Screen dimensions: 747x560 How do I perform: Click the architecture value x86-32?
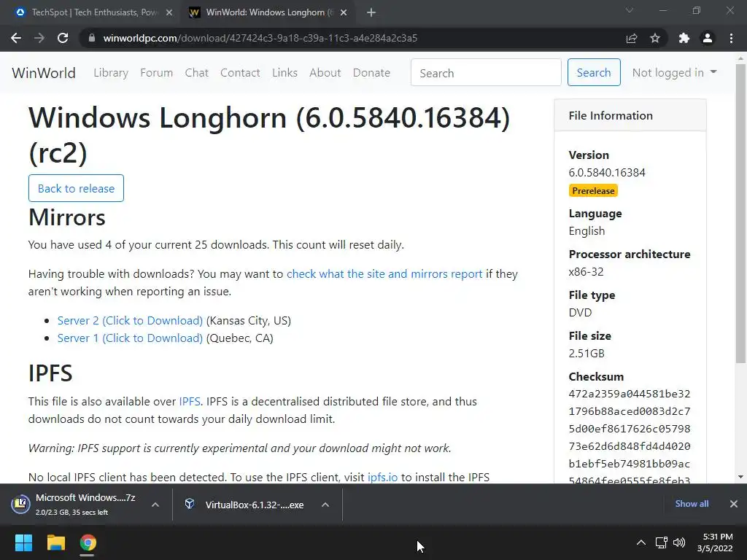click(x=586, y=271)
